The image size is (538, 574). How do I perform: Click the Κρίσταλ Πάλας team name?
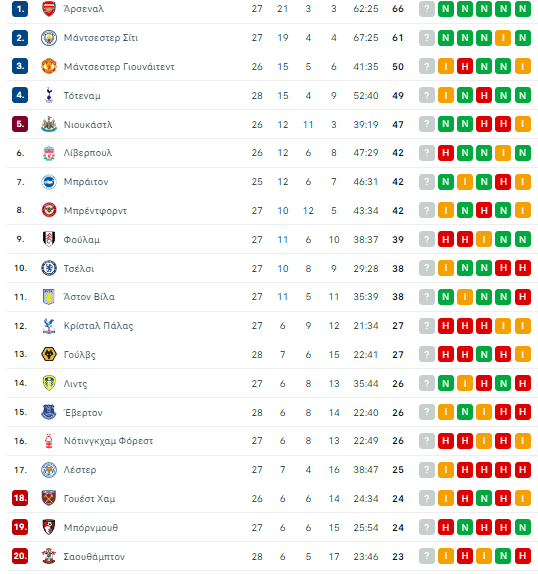tap(98, 326)
